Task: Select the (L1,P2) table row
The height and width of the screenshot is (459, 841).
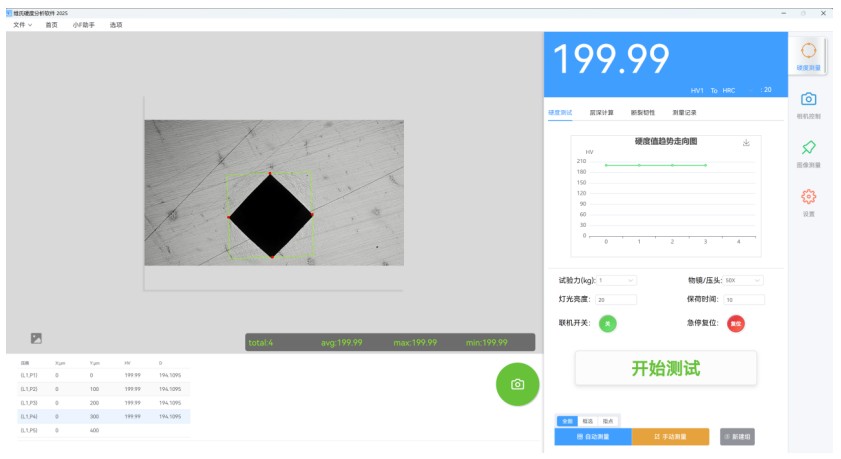Action: pyautogui.click(x=104, y=389)
